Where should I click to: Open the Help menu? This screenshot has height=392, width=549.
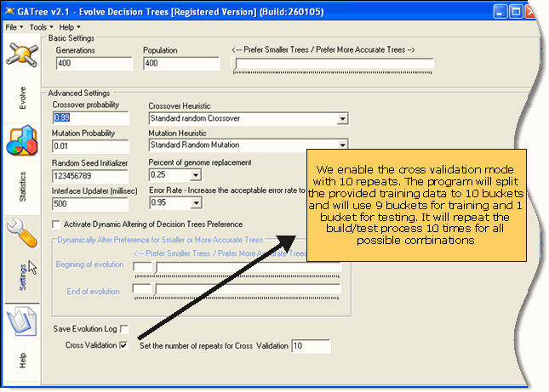tap(69, 27)
